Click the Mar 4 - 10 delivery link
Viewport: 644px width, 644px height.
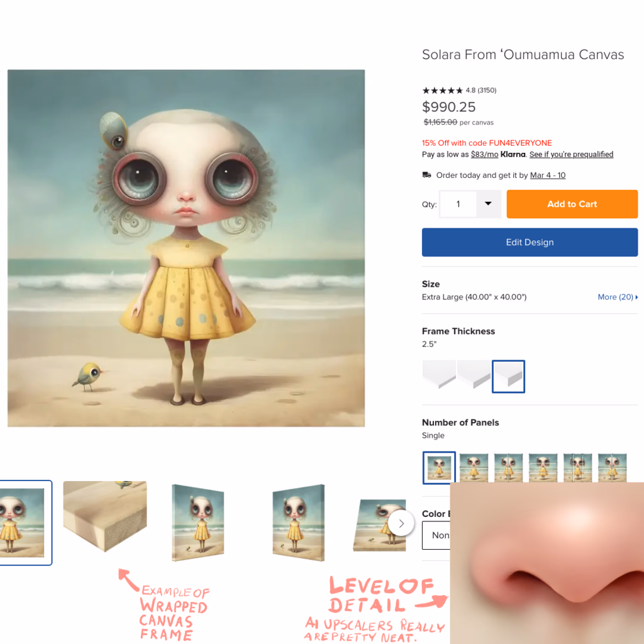click(x=548, y=175)
